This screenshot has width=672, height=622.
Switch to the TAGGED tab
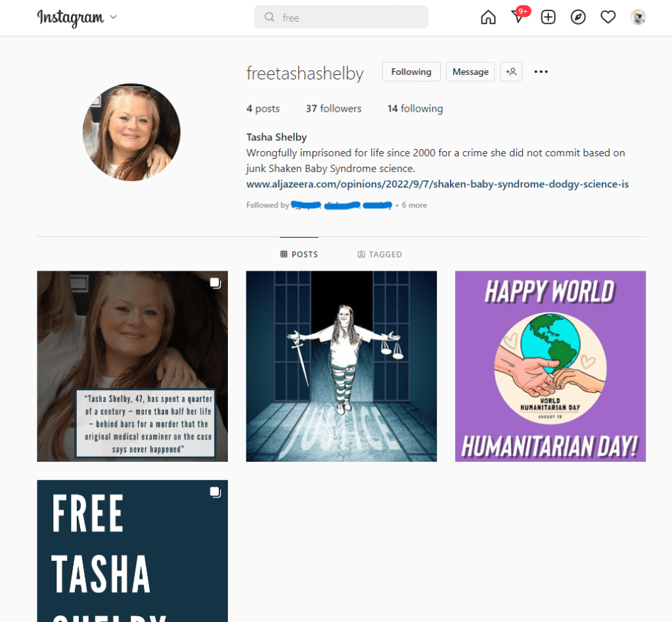click(x=380, y=254)
